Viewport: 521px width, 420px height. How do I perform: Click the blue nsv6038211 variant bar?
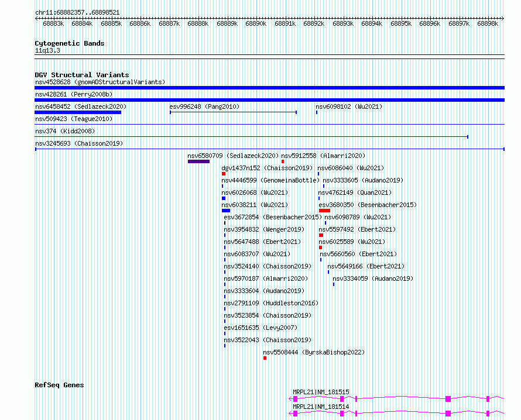click(226, 211)
